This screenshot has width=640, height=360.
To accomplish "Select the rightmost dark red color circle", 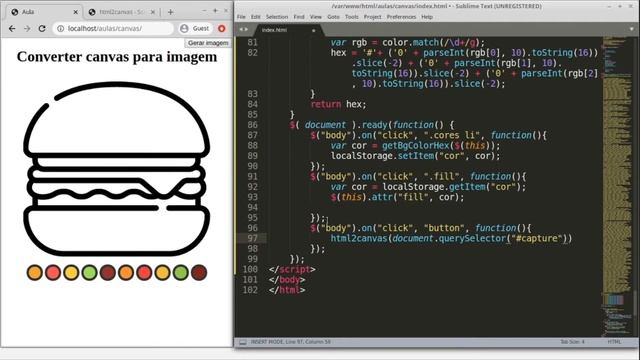I will click(x=199, y=273).
